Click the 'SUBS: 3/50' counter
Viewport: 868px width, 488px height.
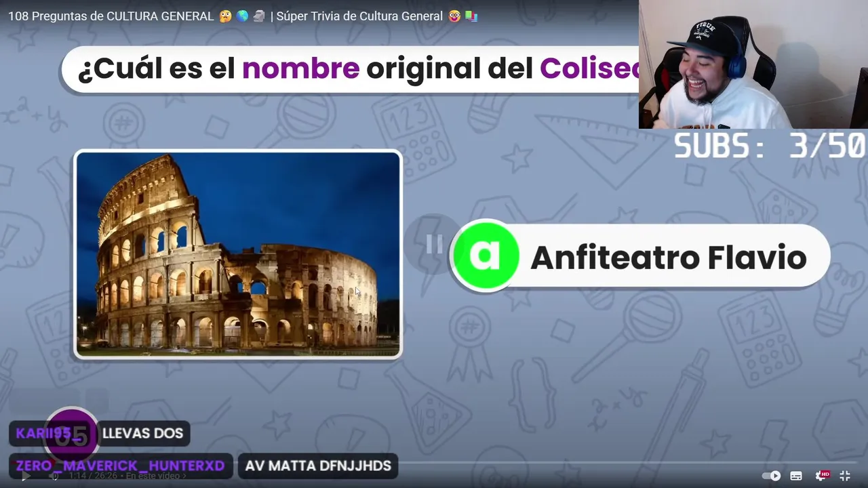tap(770, 146)
